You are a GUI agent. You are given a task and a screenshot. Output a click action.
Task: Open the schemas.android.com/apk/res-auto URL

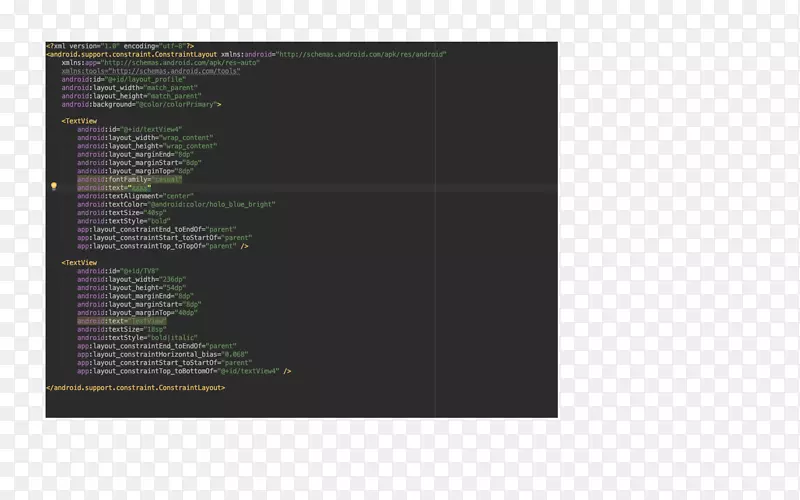185,62
